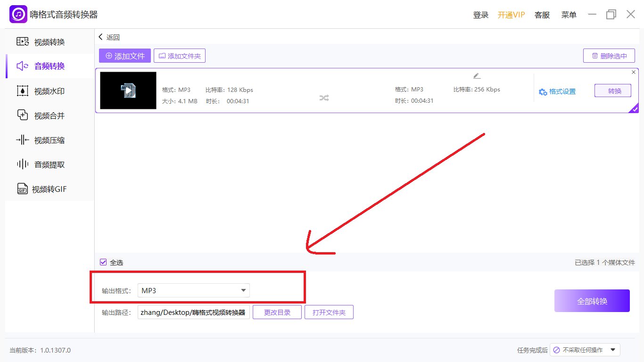The width and height of the screenshot is (644, 362).
Task: Click the 开通VIP link
Action: point(511,15)
